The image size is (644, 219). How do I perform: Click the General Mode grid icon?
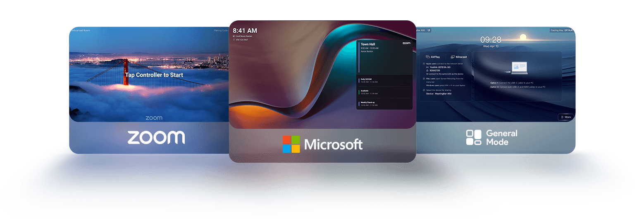474,137
